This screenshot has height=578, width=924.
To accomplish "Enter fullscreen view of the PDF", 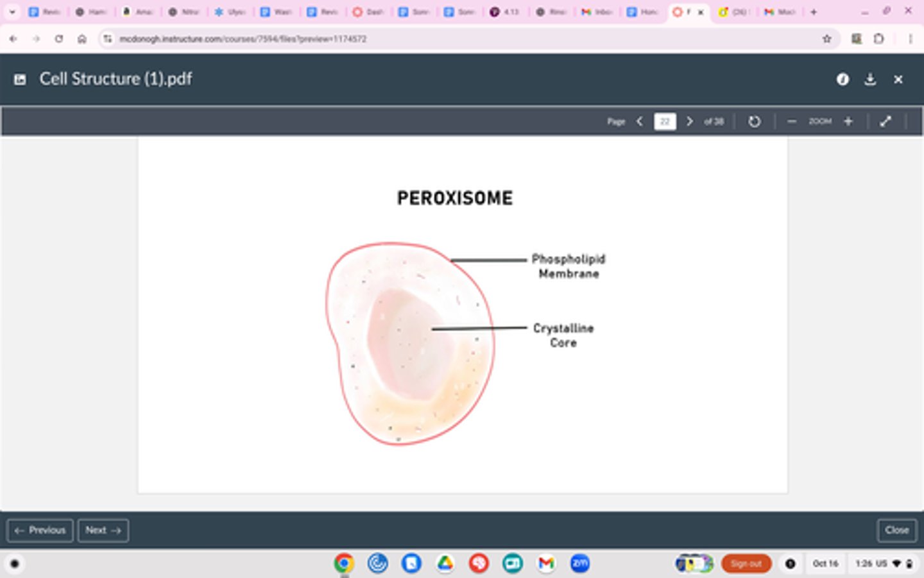I will coord(886,121).
